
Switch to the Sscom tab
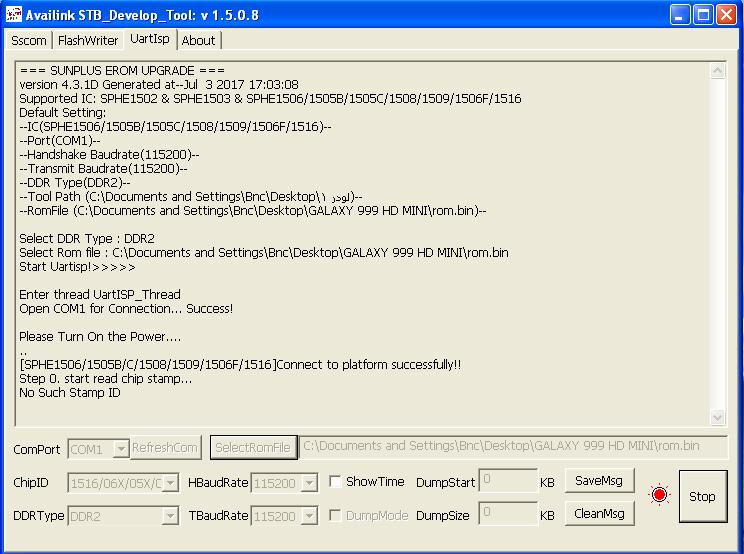pyautogui.click(x=29, y=40)
